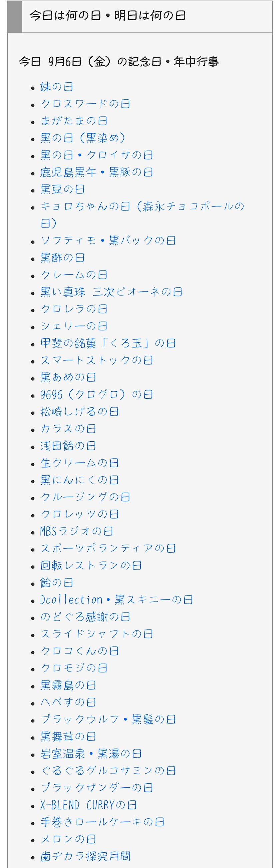
Task: Open the クロスワードの日 link
Action: (85, 104)
